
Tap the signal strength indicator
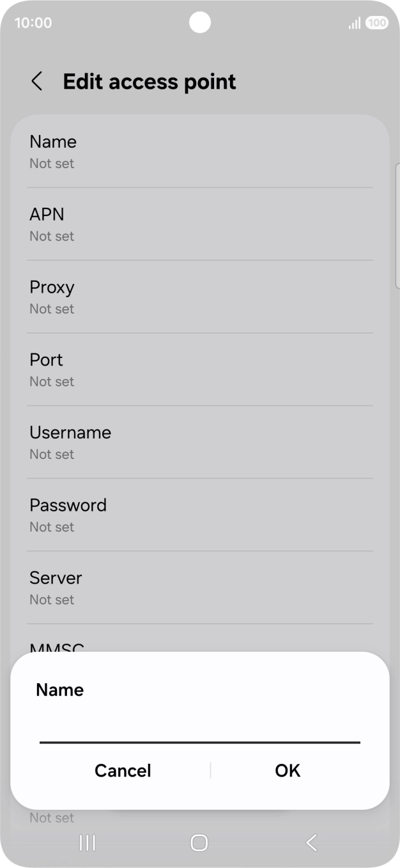(x=353, y=22)
